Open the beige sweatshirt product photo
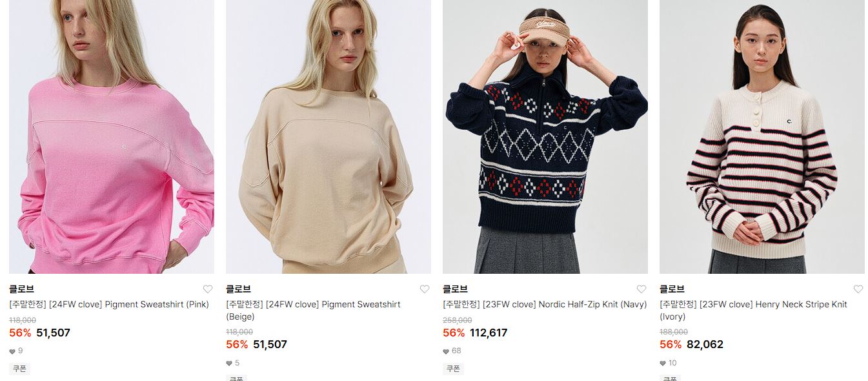 click(x=328, y=136)
